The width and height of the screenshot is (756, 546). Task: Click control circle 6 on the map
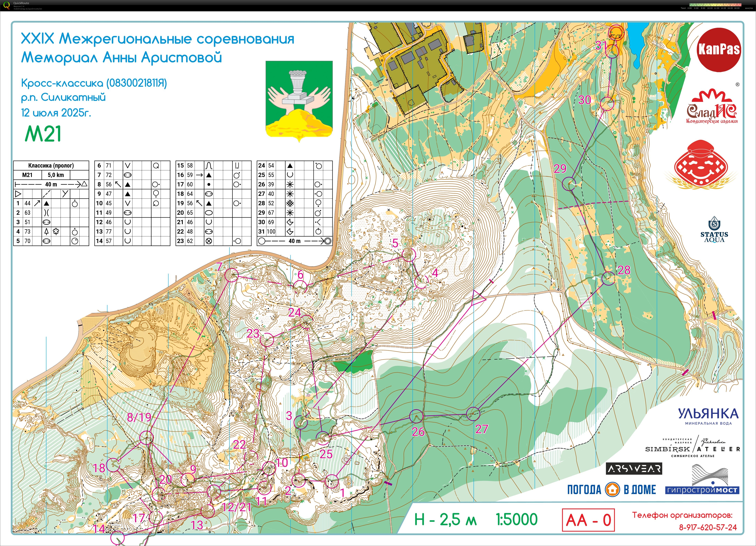point(300,287)
